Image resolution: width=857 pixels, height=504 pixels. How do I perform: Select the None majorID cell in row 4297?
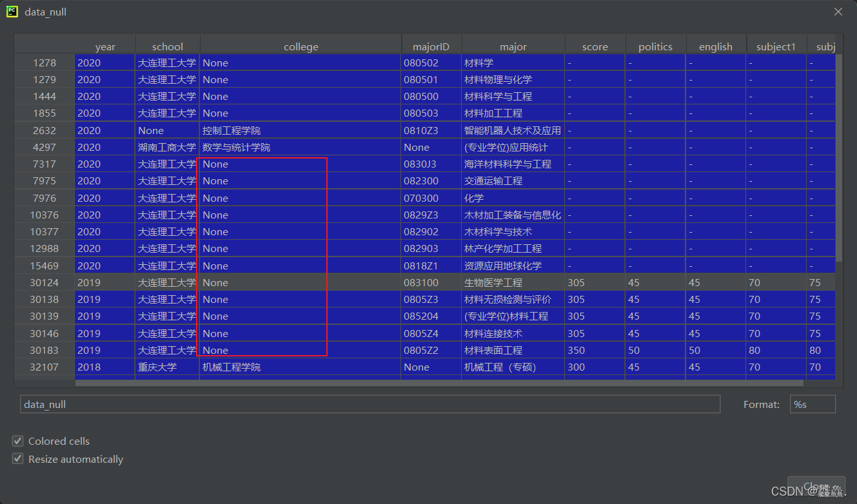[431, 147]
